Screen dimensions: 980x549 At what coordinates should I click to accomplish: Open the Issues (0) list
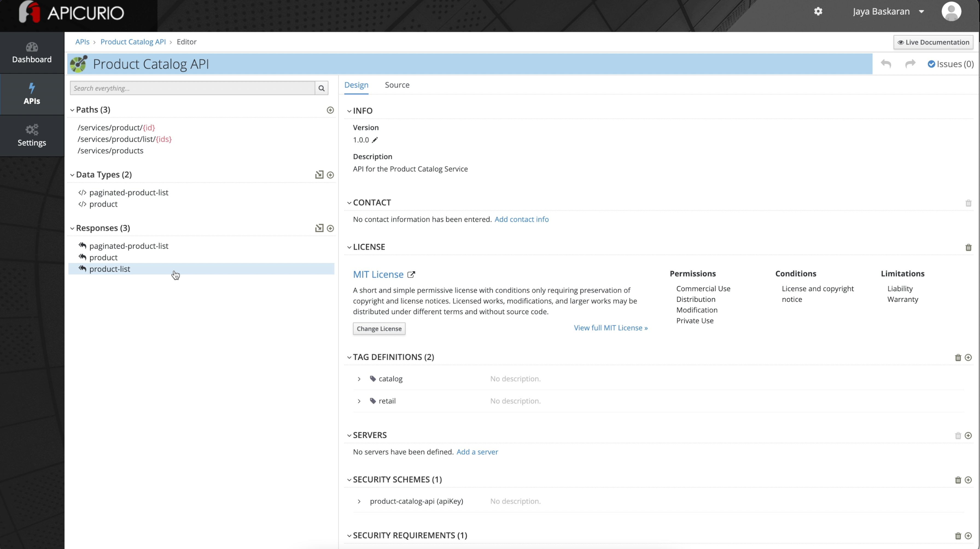tap(950, 64)
